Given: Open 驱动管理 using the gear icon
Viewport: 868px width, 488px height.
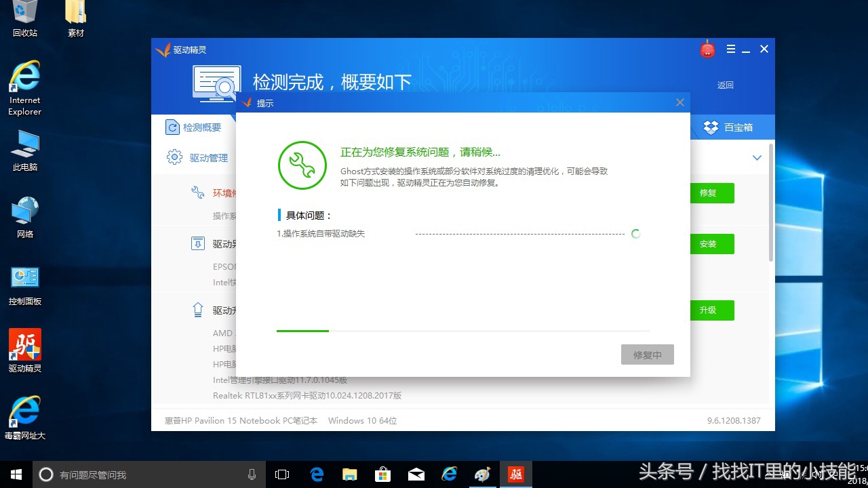Looking at the screenshot, I should point(177,157).
